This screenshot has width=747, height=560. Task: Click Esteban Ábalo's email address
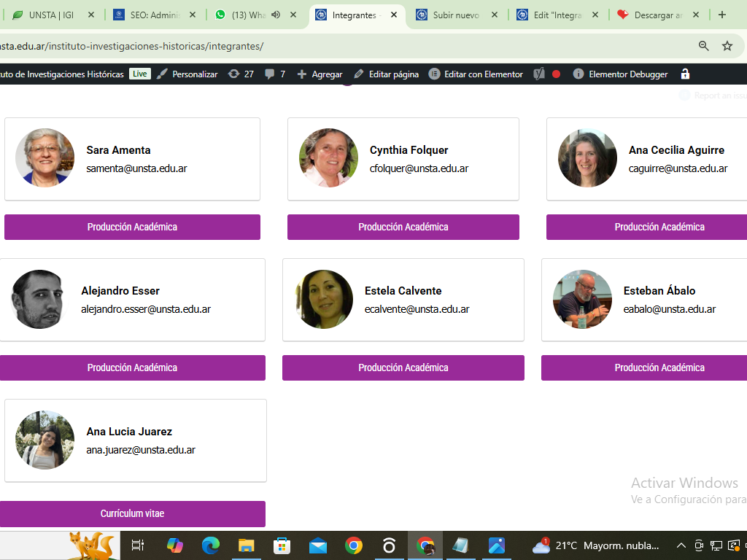(669, 309)
